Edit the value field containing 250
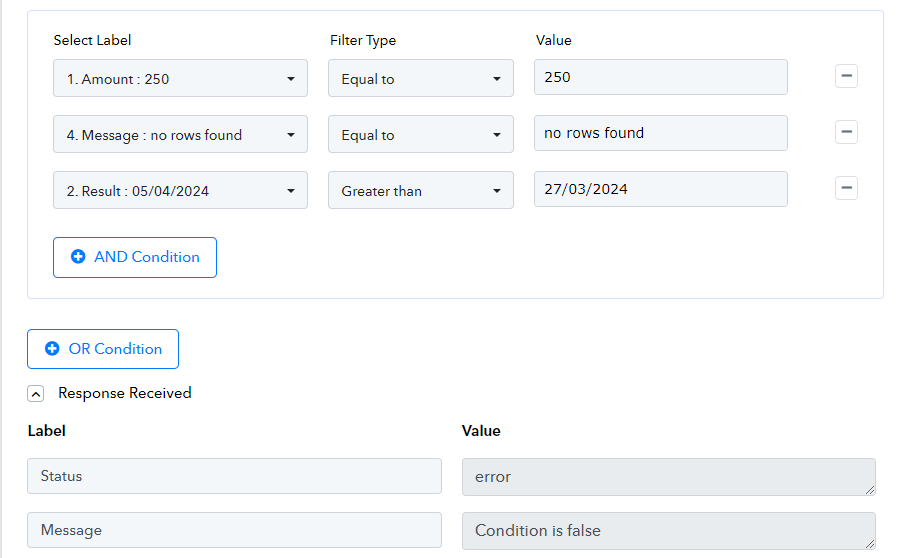Screen dimensions: 905x558 pyautogui.click(x=660, y=77)
